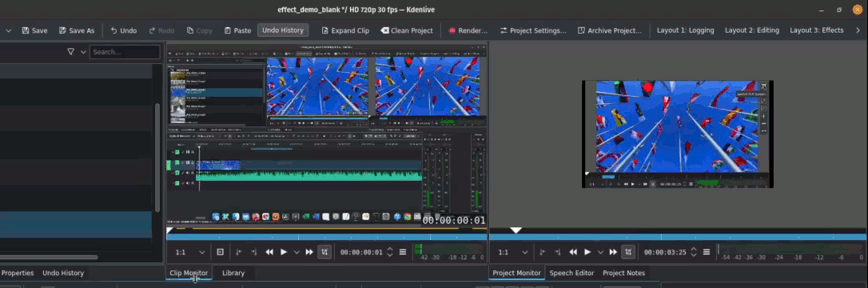Click the Archive Project button
868x288 pixels.
pos(610,30)
